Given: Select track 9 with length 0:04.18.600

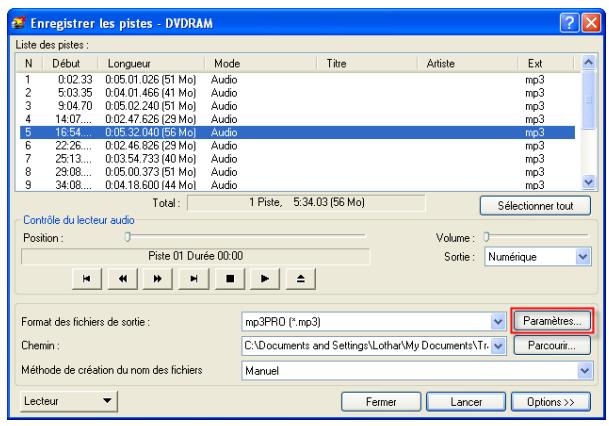Looking at the screenshot, I should (298, 184).
